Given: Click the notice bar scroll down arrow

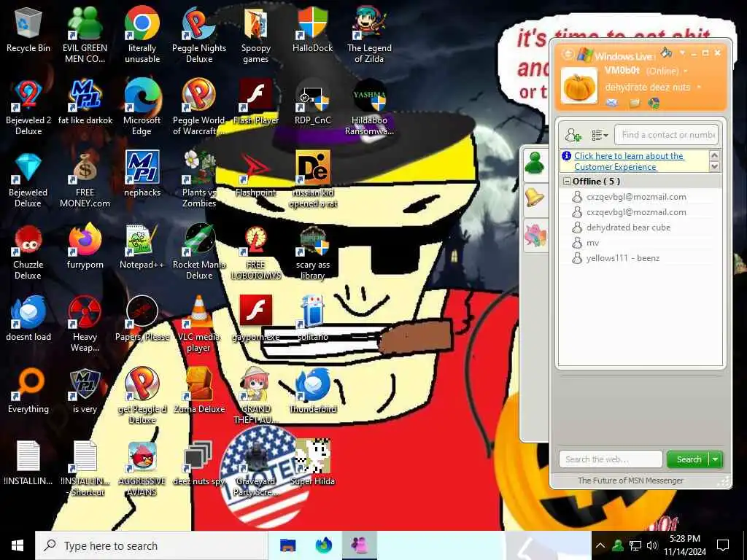Looking at the screenshot, I should point(714,167).
